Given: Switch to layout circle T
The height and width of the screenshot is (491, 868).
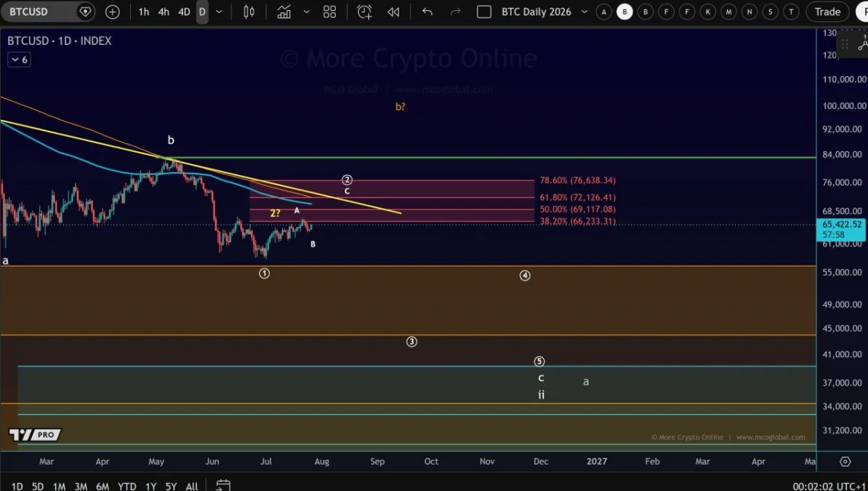Looking at the screenshot, I should click(792, 12).
